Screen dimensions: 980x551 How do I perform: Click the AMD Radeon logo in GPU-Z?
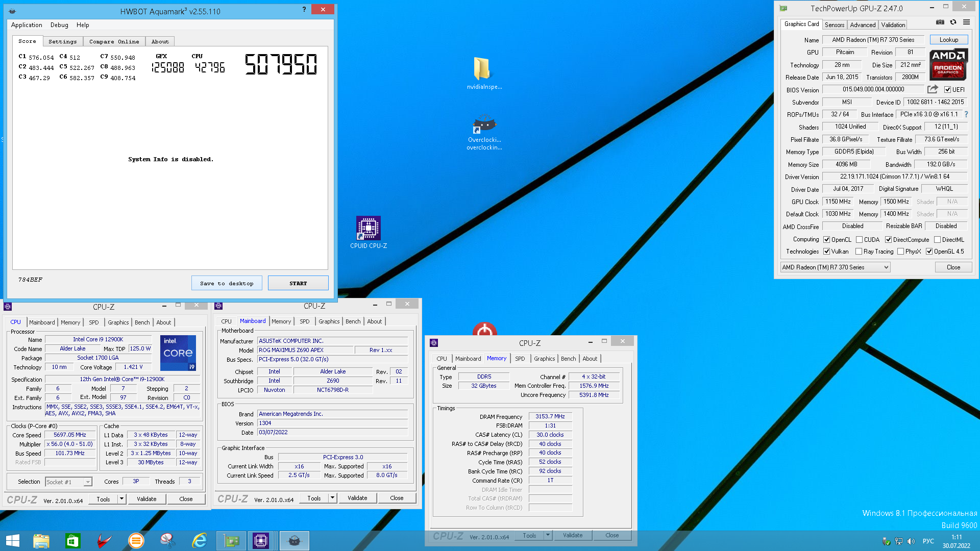click(948, 64)
